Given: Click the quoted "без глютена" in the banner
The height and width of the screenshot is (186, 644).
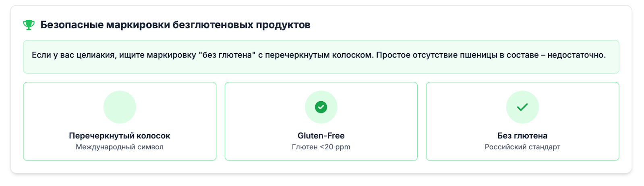Looking at the screenshot, I should pos(227,55).
